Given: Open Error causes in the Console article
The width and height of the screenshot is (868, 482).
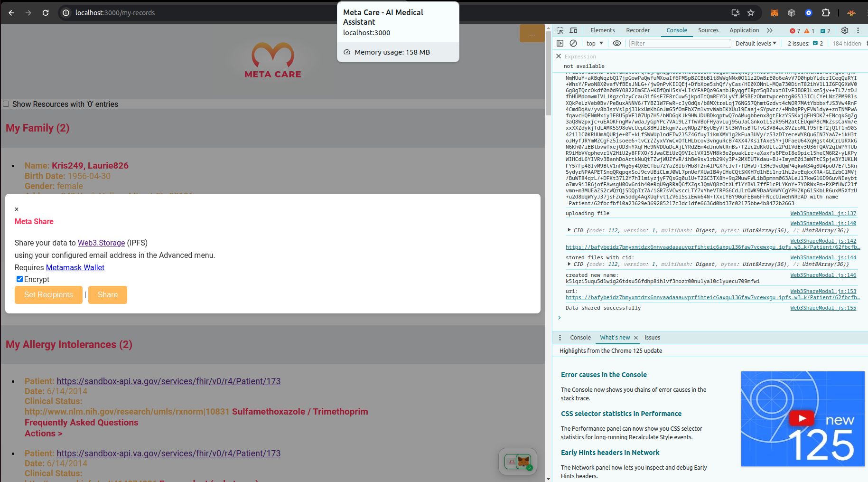Looking at the screenshot, I should click(x=604, y=375).
